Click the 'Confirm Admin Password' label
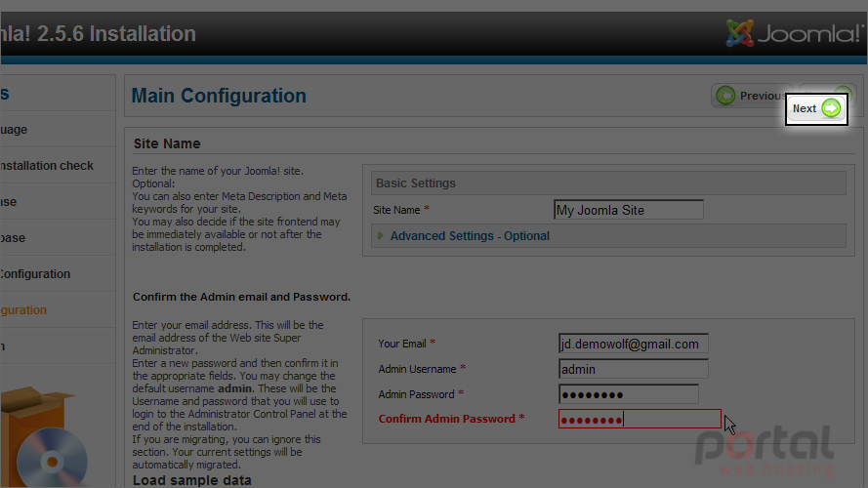 (447, 419)
